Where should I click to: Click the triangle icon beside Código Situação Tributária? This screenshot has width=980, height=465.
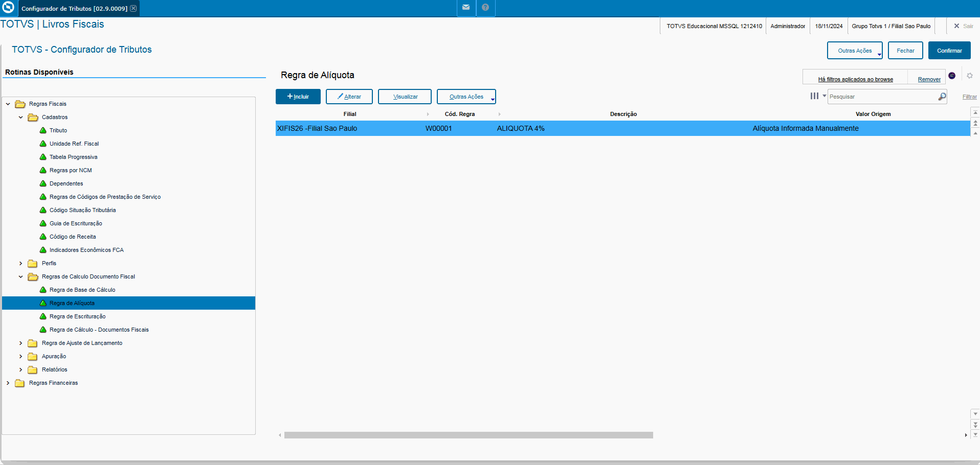tap(43, 210)
